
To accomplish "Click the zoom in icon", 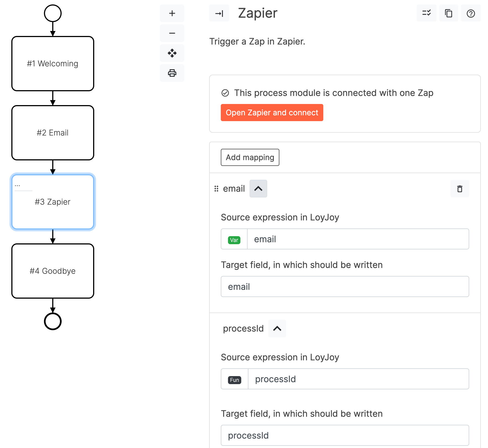I will (172, 13).
